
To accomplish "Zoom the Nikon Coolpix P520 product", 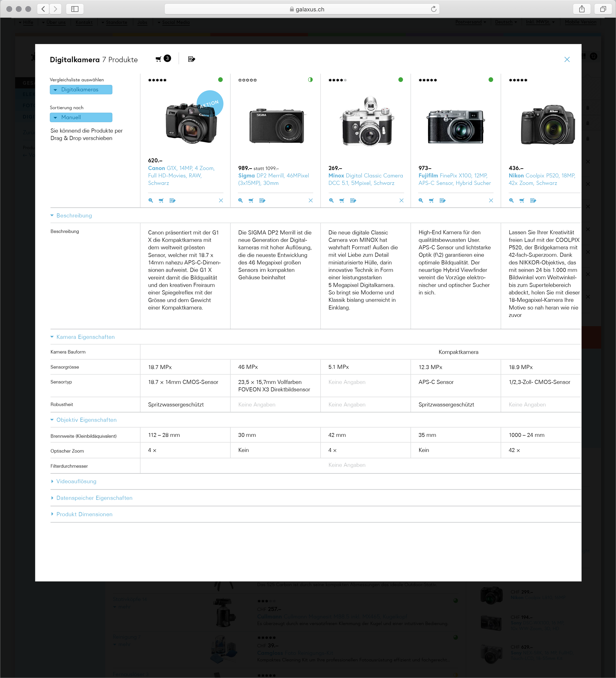I will click(x=511, y=200).
